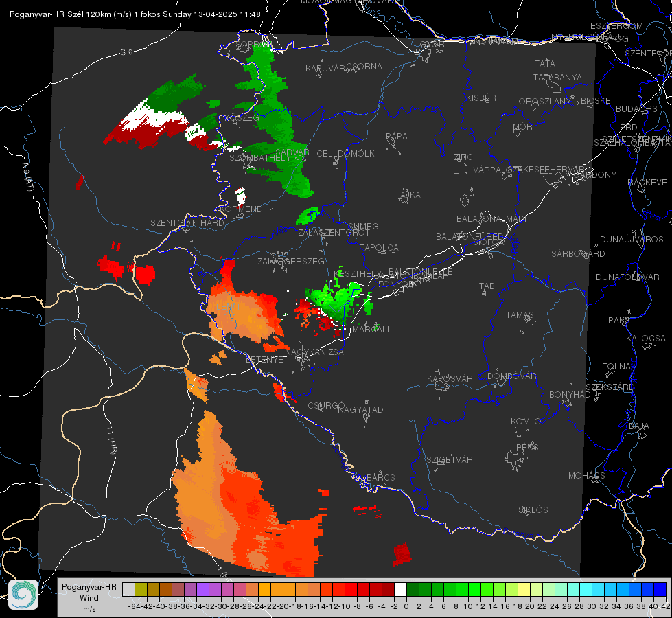Click the TATA city label
Image resolution: width=672 pixels, height=618 pixels.
tap(545, 63)
